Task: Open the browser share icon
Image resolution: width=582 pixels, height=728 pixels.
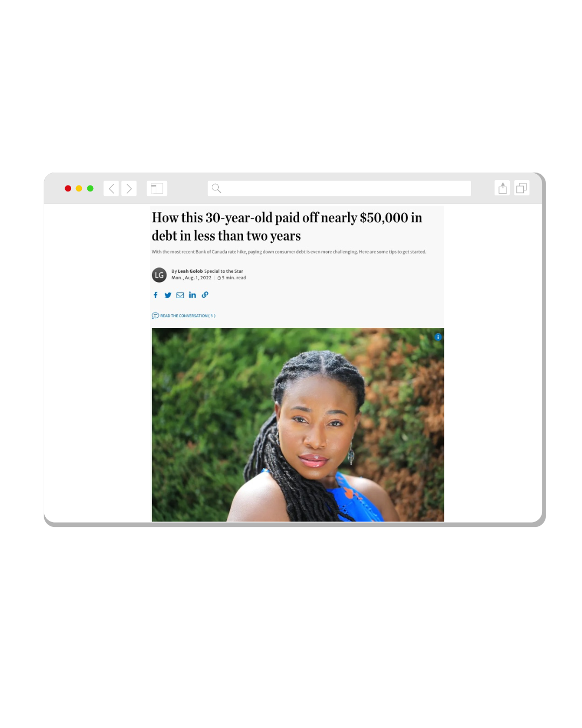Action: click(x=502, y=188)
